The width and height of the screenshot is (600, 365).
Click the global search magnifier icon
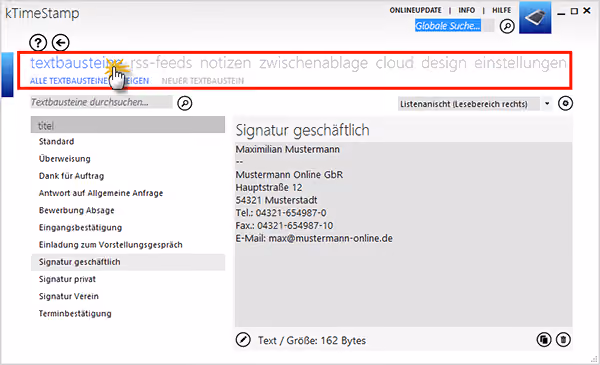(507, 26)
